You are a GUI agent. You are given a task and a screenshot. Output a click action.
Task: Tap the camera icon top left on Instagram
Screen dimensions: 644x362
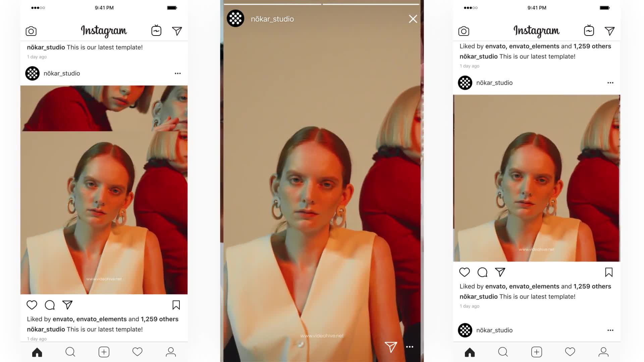coord(31,31)
